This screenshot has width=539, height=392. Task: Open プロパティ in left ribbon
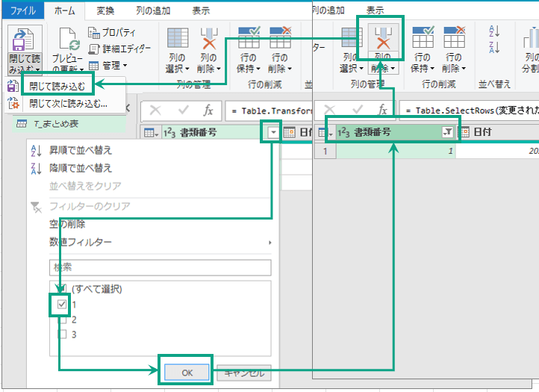click(x=112, y=33)
